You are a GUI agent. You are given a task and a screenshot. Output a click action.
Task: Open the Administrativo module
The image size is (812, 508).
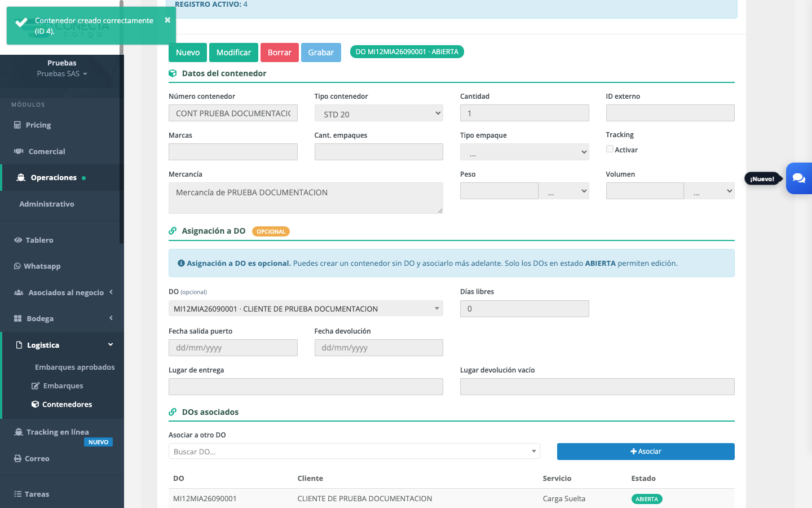[x=47, y=204]
